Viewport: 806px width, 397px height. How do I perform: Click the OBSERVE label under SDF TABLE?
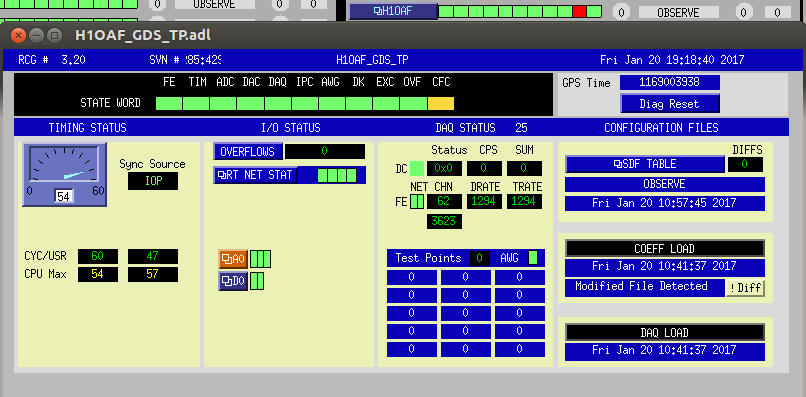665,184
